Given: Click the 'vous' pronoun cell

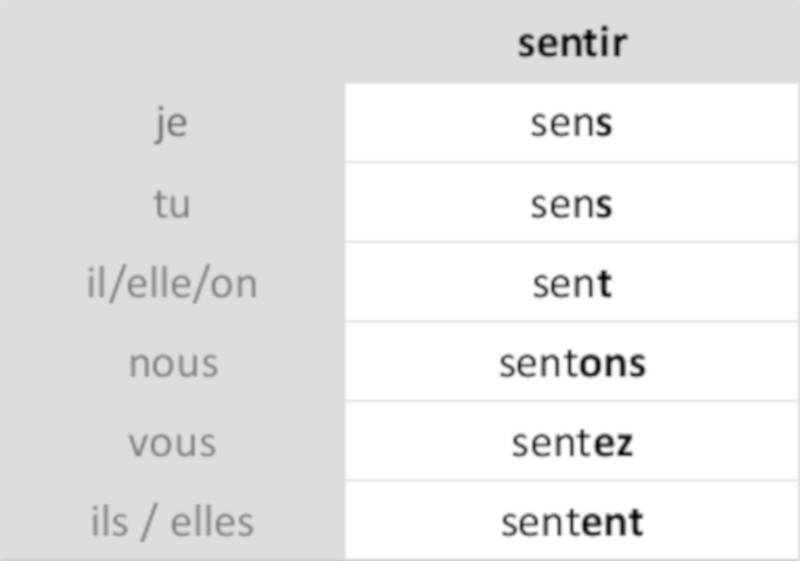Looking at the screenshot, I should pyautogui.click(x=172, y=443).
